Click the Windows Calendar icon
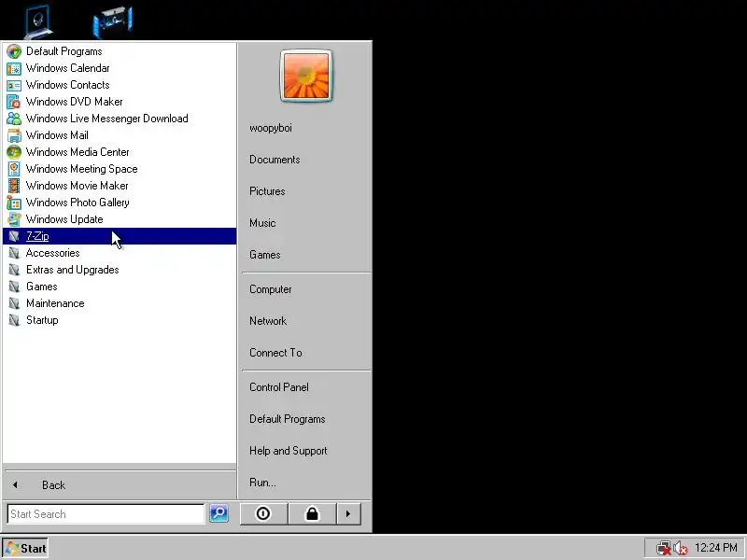The width and height of the screenshot is (747, 560). [x=14, y=68]
